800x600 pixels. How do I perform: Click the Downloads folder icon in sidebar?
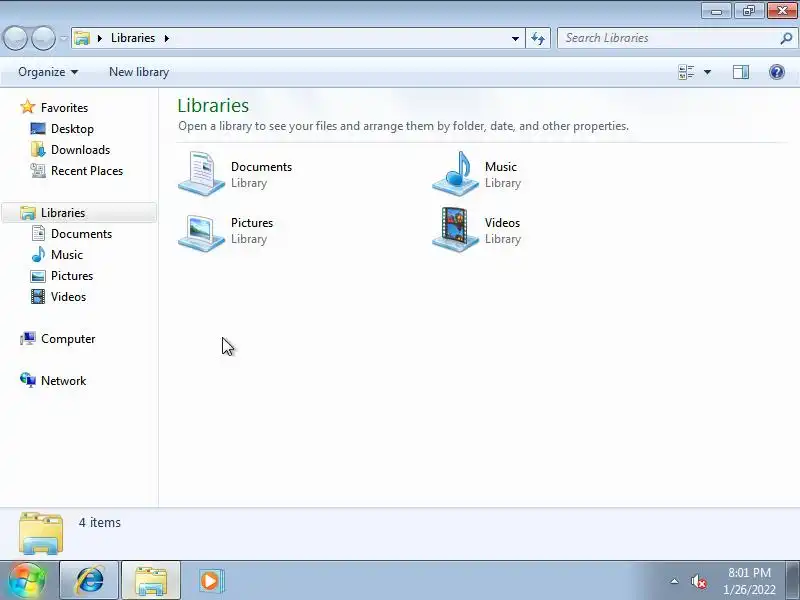(38, 149)
